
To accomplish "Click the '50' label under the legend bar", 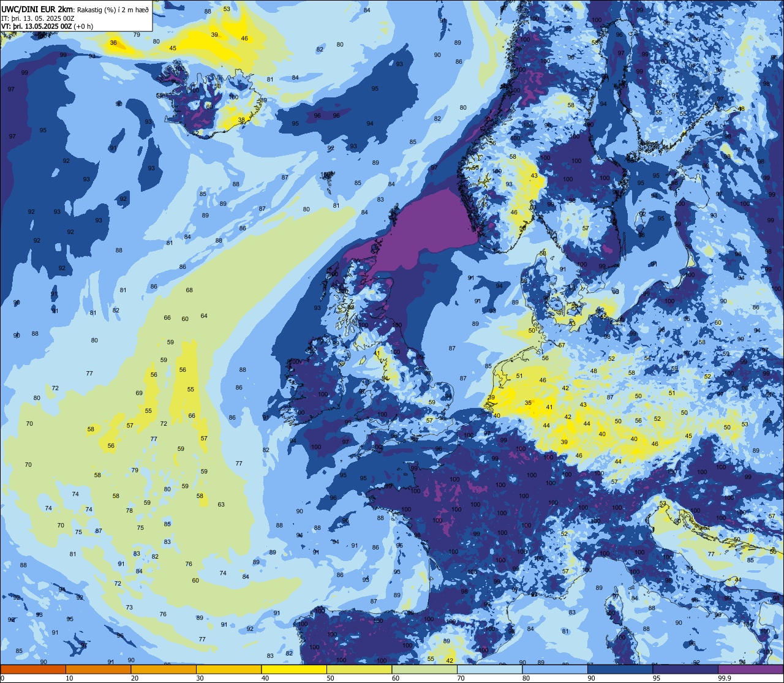I will coord(330,678).
